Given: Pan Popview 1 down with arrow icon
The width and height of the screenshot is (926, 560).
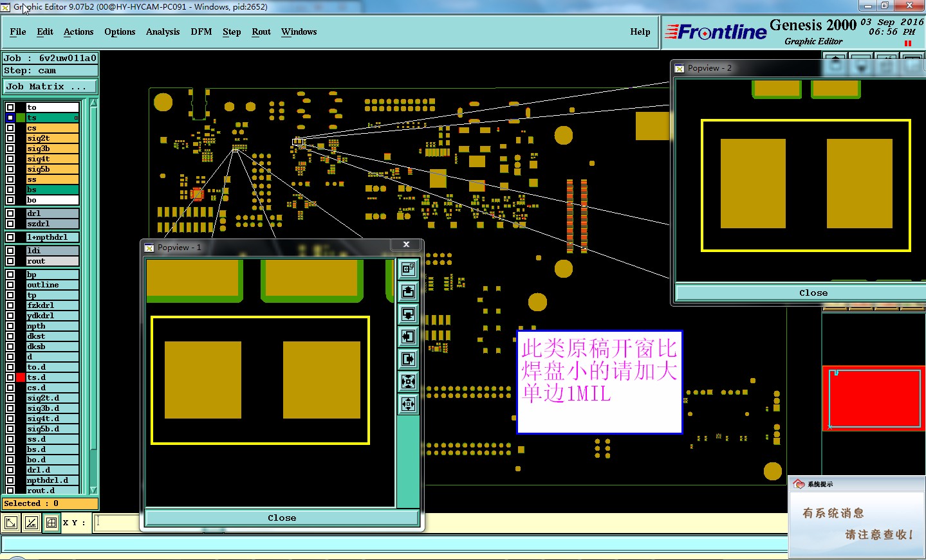Looking at the screenshot, I should coord(408,314).
